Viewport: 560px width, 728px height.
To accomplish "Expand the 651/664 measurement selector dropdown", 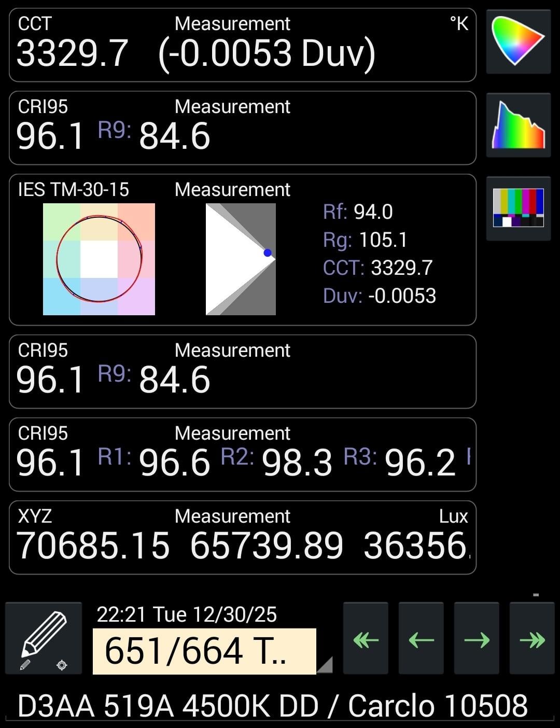I will 204,651.
